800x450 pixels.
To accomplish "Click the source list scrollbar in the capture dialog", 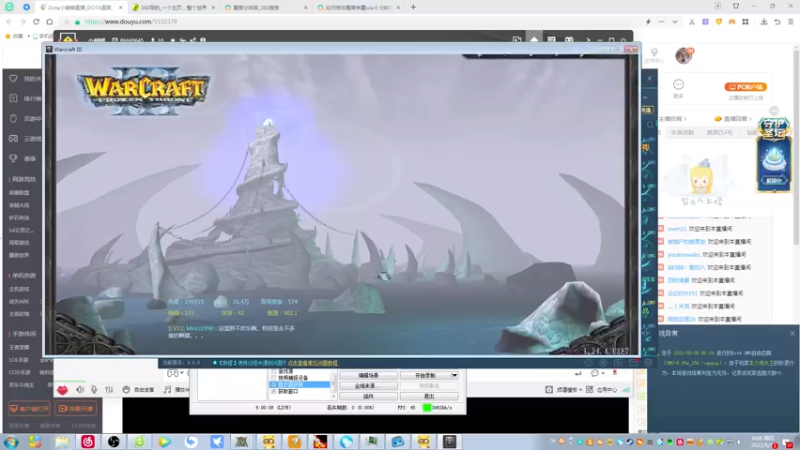I will [x=334, y=384].
